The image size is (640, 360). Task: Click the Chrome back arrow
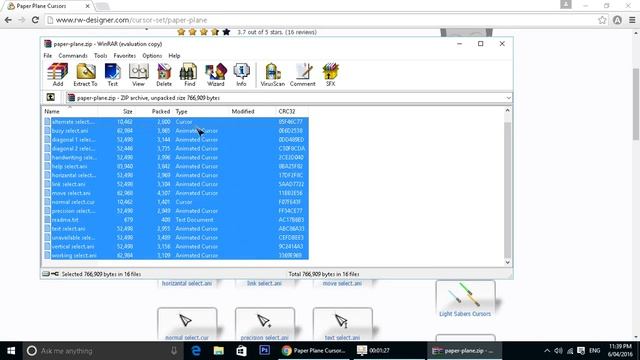click(8, 20)
